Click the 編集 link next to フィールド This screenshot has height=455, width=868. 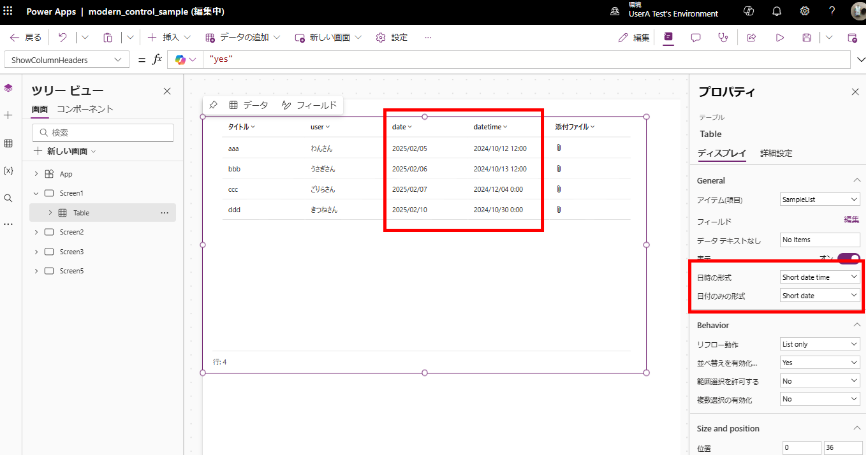[x=851, y=219]
